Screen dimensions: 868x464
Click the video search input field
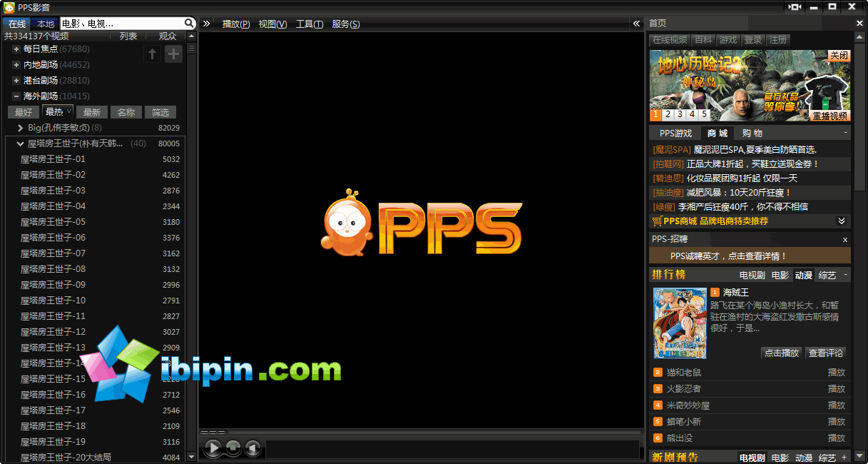pyautogui.click(x=121, y=24)
